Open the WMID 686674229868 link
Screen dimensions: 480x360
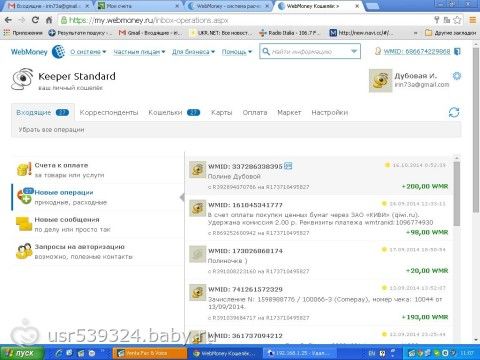[x=417, y=51]
